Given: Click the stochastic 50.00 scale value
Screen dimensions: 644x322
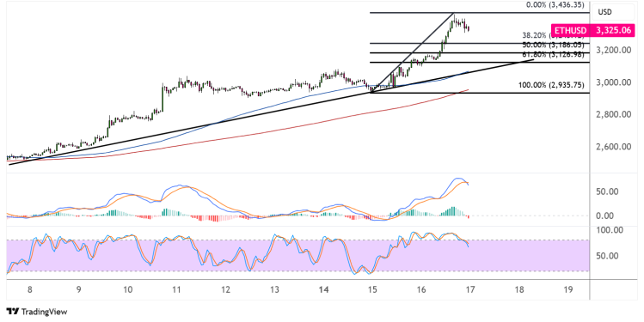Looking at the screenshot, I should [x=607, y=256].
